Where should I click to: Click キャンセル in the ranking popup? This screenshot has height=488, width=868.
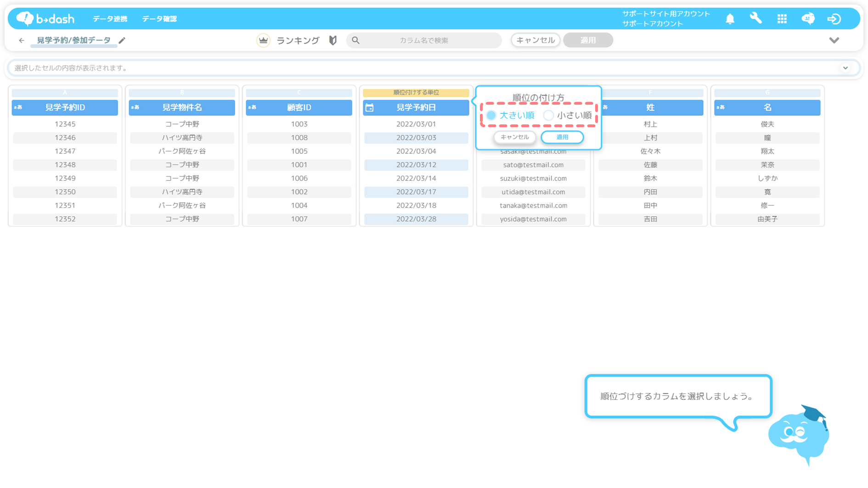tap(514, 137)
